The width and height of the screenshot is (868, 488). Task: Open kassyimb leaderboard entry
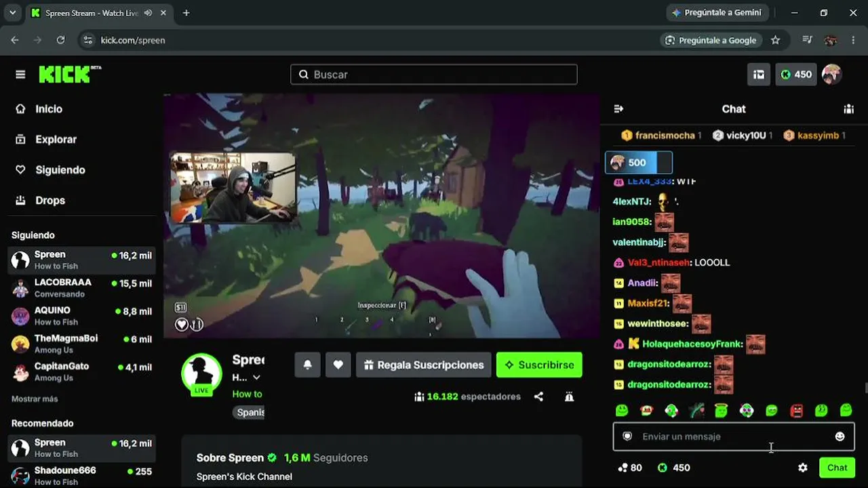tap(814, 136)
